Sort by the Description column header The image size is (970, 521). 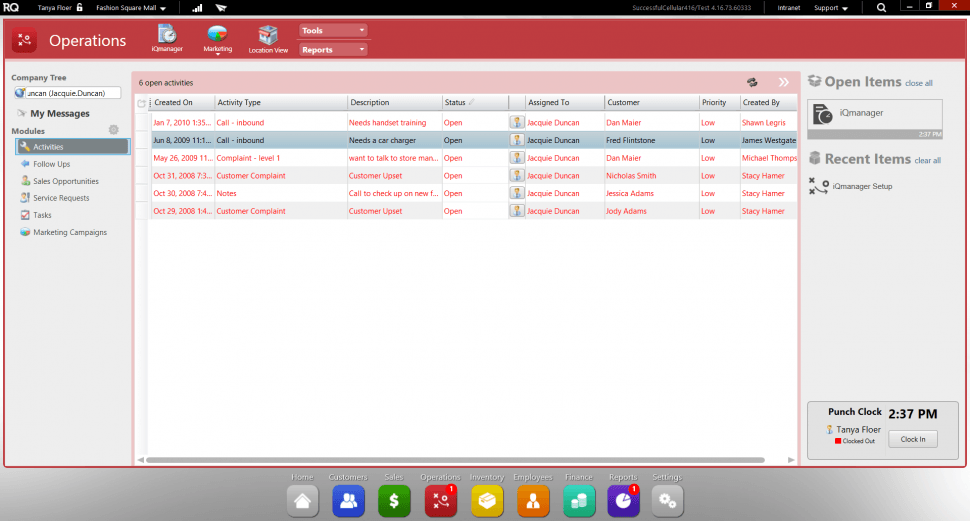[395, 103]
